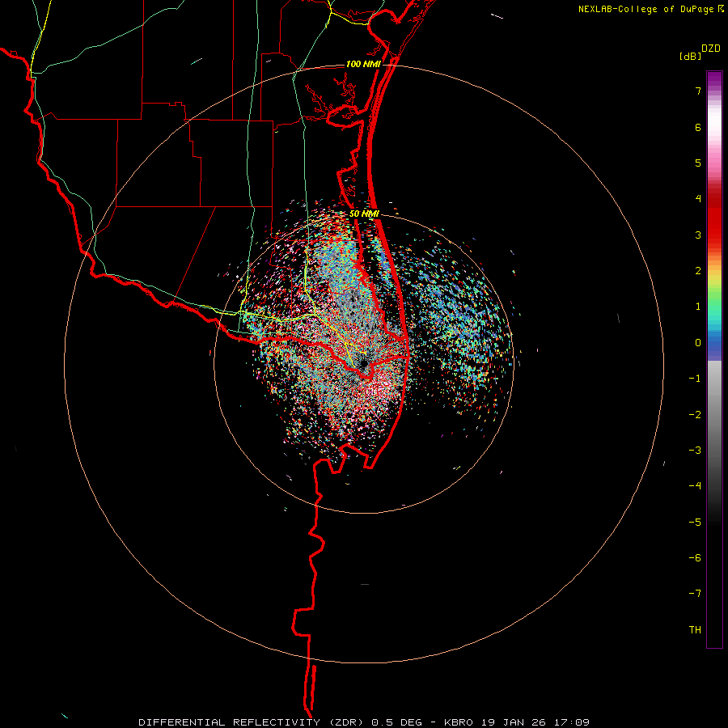
Task: Click the -4 value on color scale
Action: point(695,486)
